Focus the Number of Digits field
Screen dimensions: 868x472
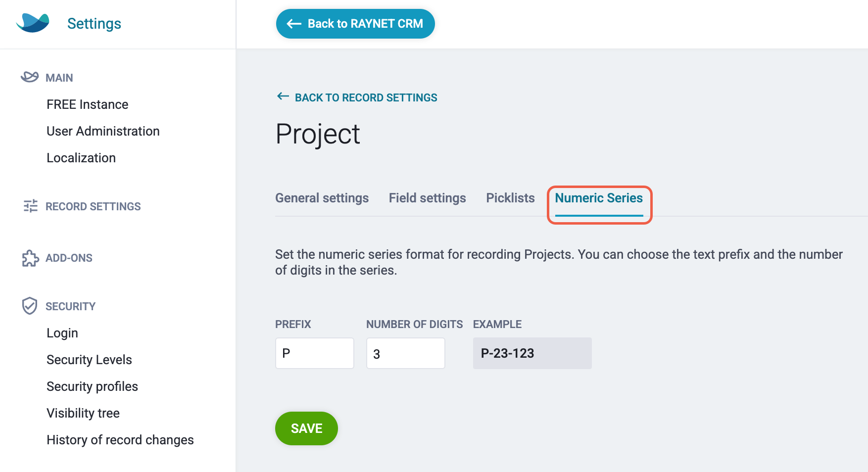pos(406,353)
